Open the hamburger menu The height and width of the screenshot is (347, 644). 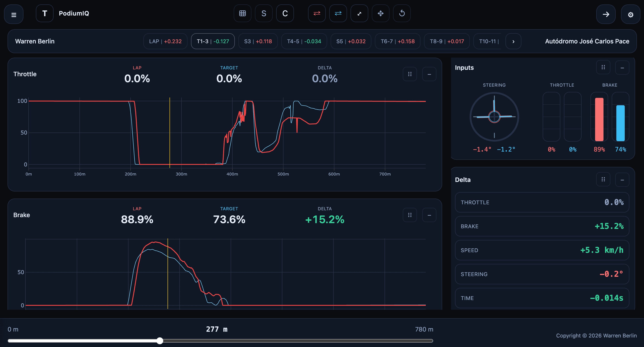(14, 15)
